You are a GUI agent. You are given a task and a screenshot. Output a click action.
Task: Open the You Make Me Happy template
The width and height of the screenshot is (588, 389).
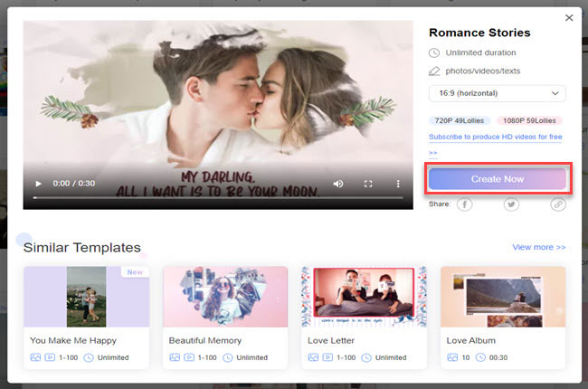[x=86, y=297]
